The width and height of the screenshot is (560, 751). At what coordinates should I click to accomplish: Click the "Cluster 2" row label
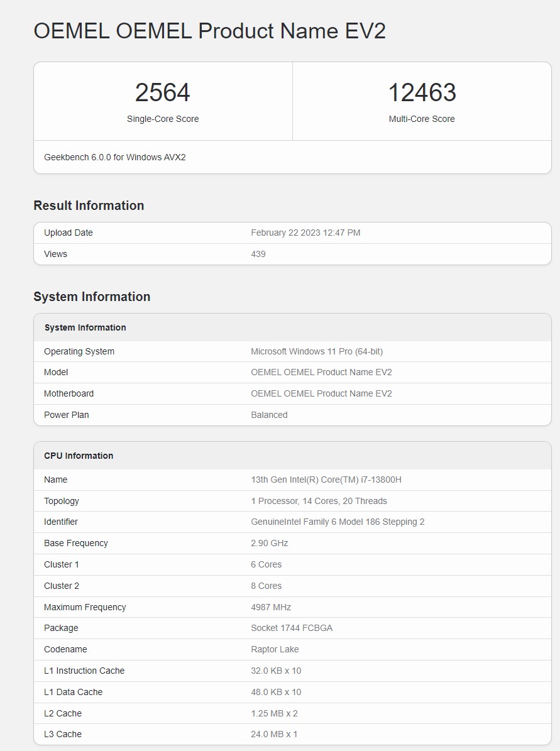coord(62,586)
